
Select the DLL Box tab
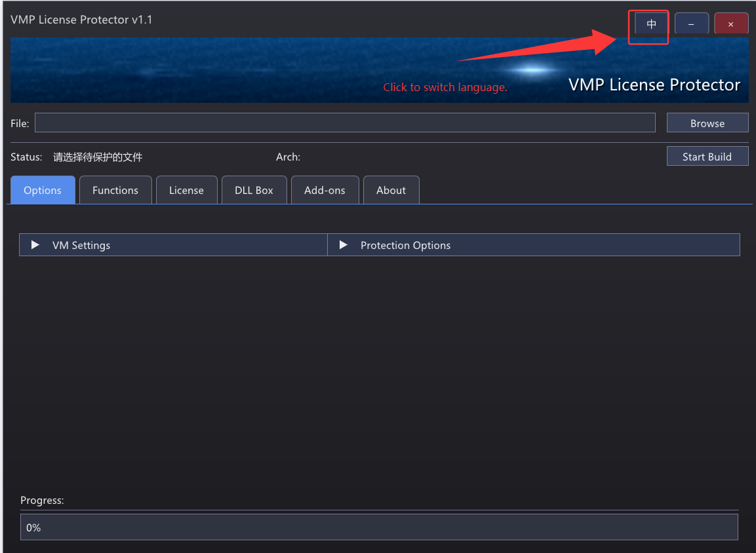click(x=254, y=190)
